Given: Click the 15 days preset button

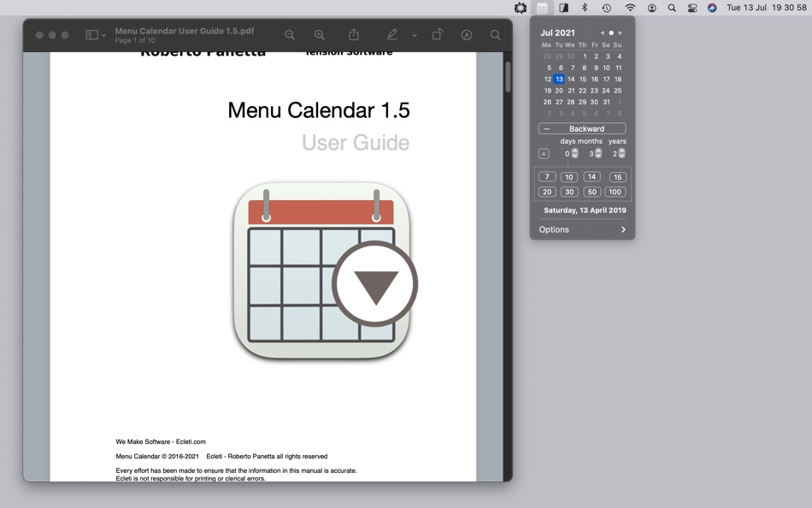Looking at the screenshot, I should [x=617, y=177].
